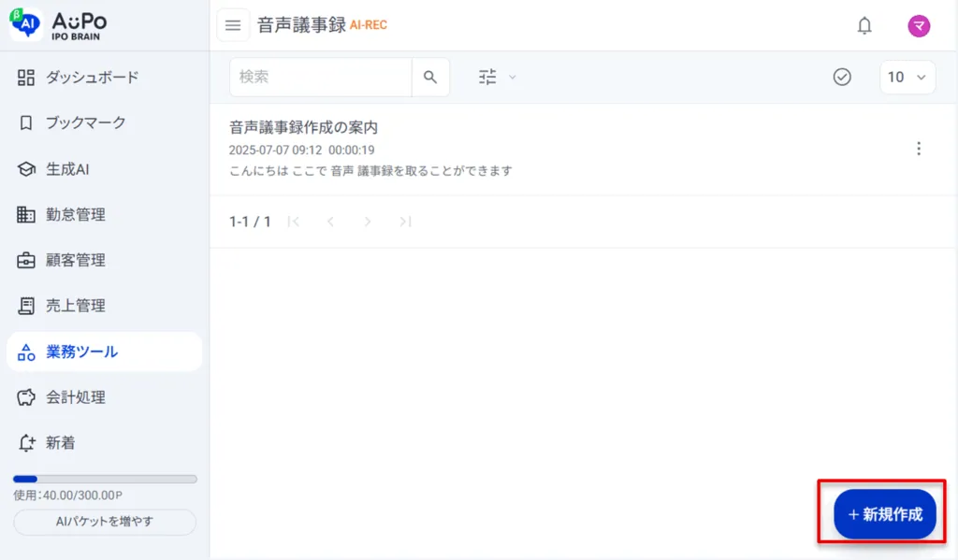Focus the 検索 search input field
The width and height of the screenshot is (958, 560).
[320, 77]
